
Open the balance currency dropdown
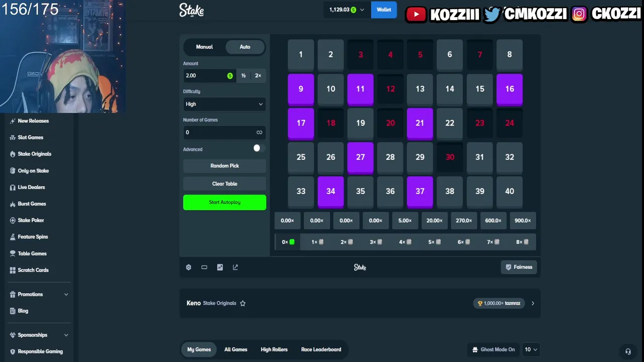tap(347, 10)
